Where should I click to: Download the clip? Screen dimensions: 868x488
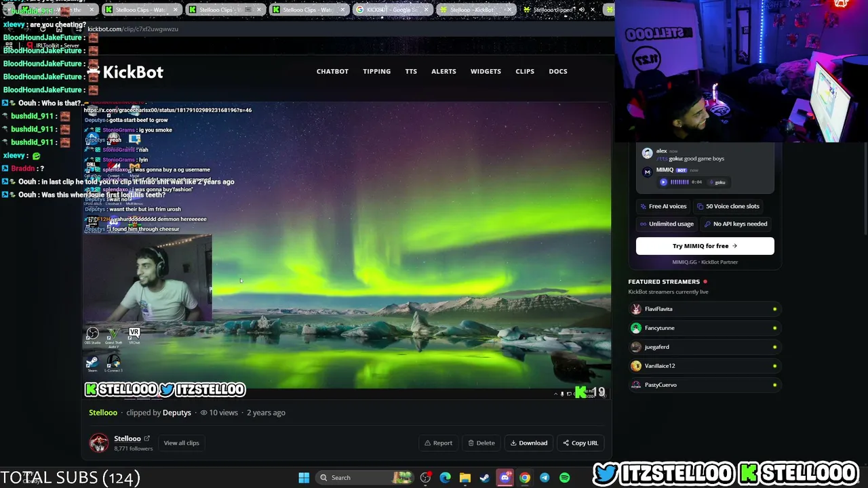(529, 443)
